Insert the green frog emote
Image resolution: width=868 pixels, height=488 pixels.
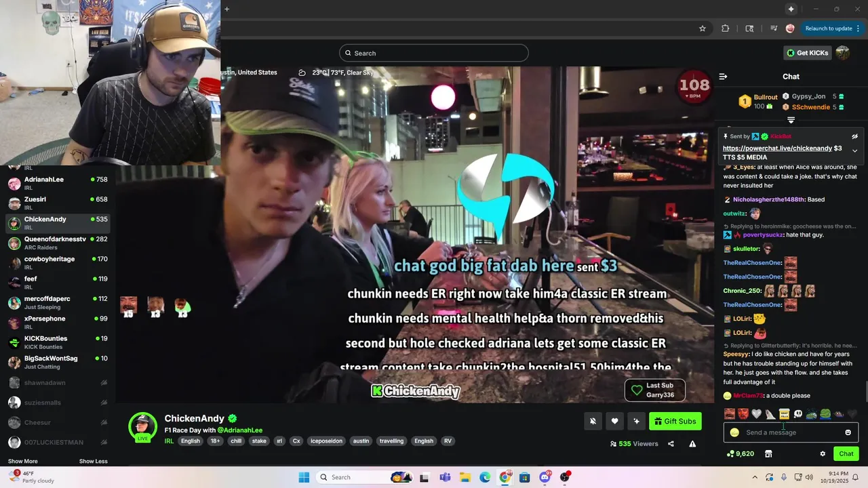[x=825, y=414]
